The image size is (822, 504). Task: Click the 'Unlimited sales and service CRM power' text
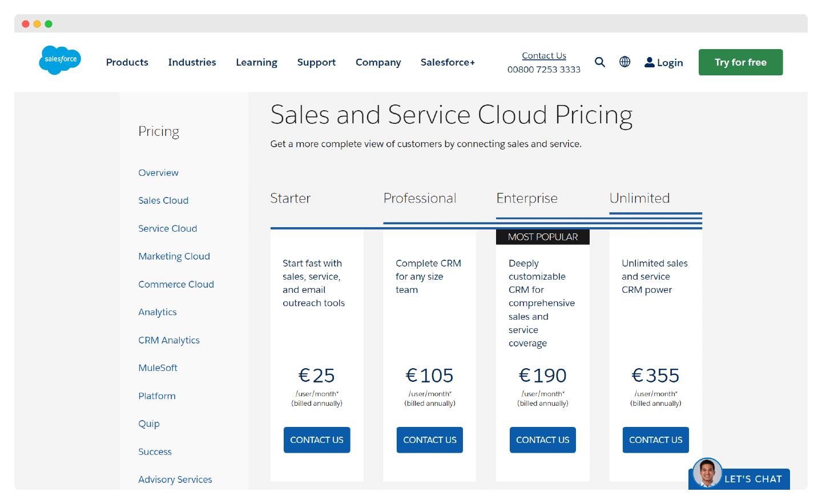(655, 276)
